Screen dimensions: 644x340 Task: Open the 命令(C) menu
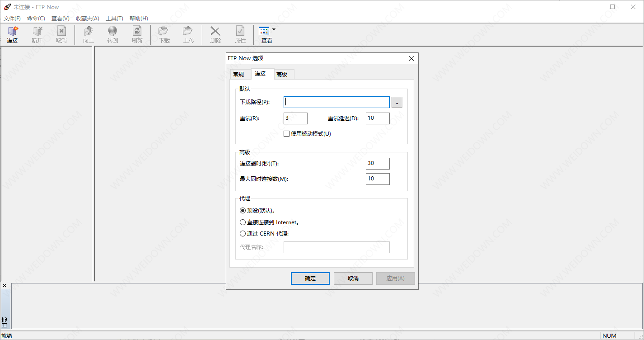click(x=36, y=19)
